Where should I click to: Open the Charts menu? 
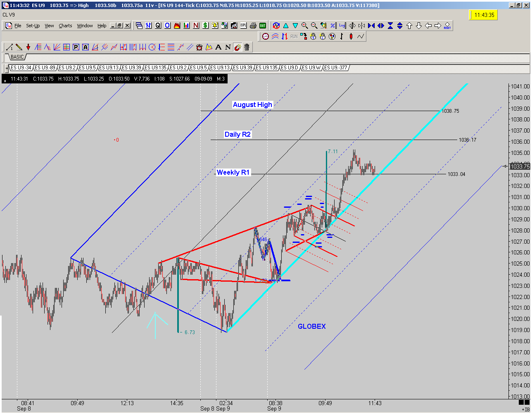(65, 26)
